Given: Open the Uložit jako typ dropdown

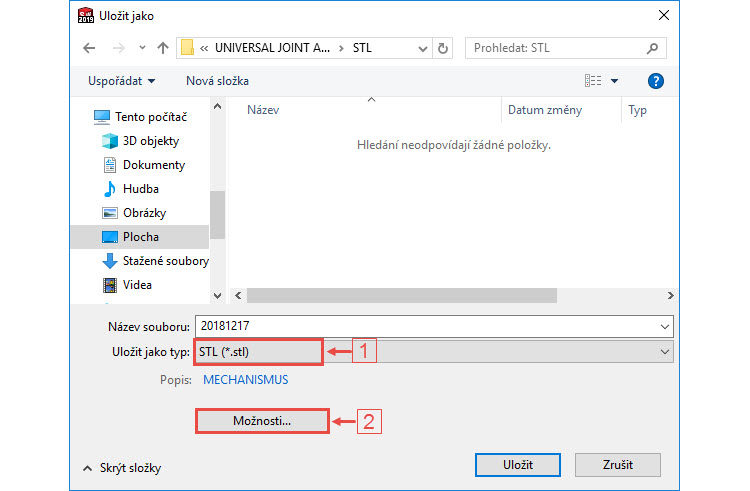Looking at the screenshot, I should click(666, 352).
